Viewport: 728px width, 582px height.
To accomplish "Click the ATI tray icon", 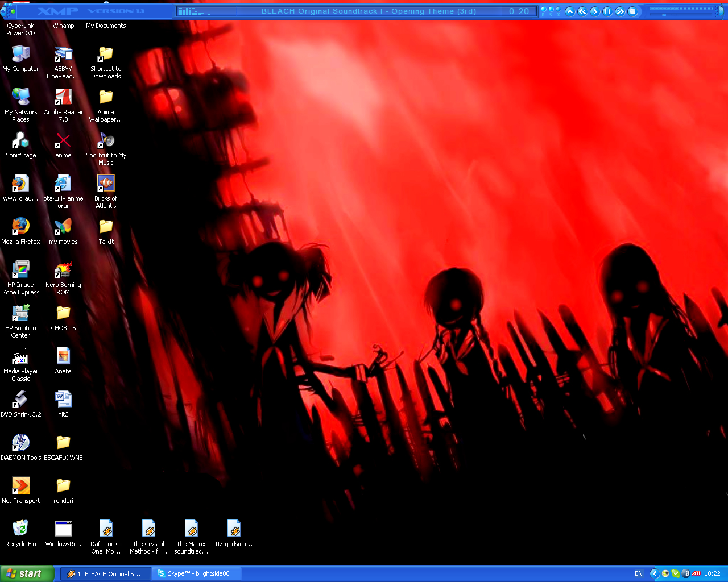I will 696,573.
